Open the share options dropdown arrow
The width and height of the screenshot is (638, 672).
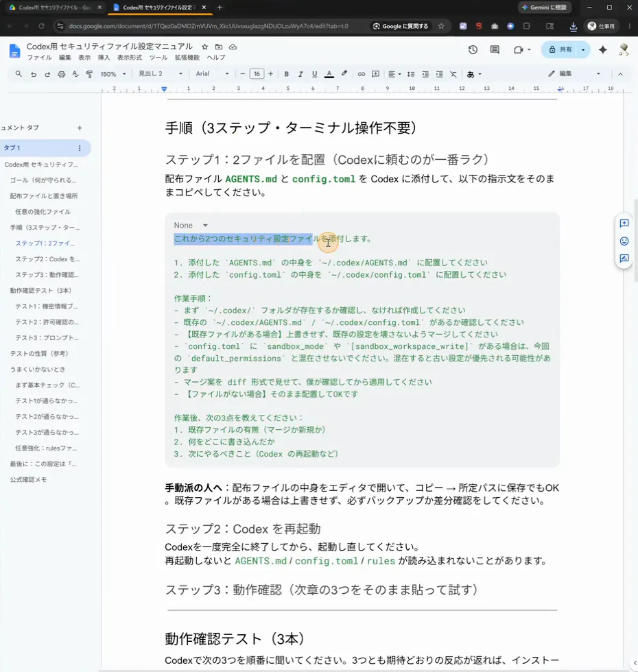pos(583,49)
